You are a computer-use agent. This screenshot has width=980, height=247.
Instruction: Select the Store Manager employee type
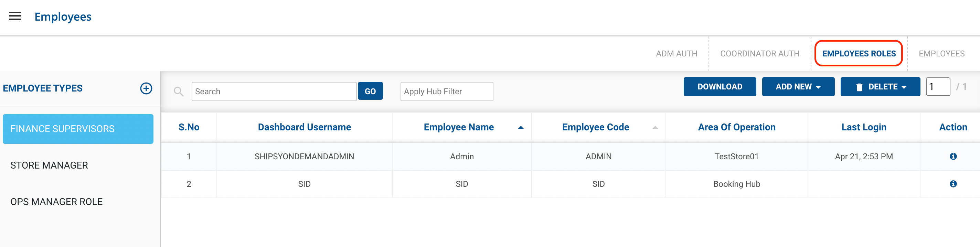pos(49,165)
